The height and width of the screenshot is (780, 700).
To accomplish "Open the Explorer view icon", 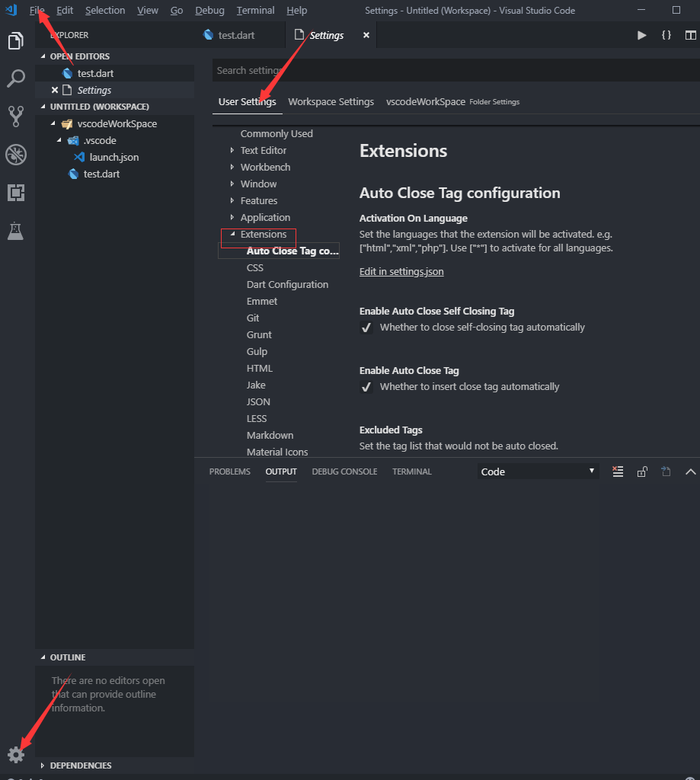I will [x=16, y=40].
